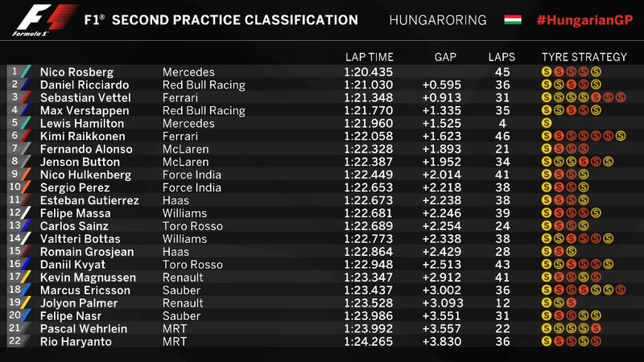Viewport: 644px width, 362px height.
Task: Click Lewis Hamilton's single tyre icon
Action: coord(547,124)
